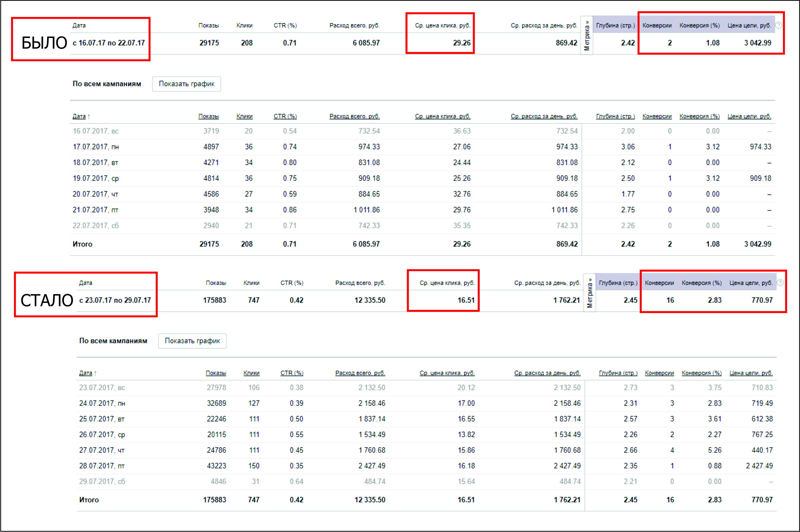The width and height of the screenshot is (800, 532).
Task: Collapse the Метрика panel in the top report
Action: (x=587, y=35)
